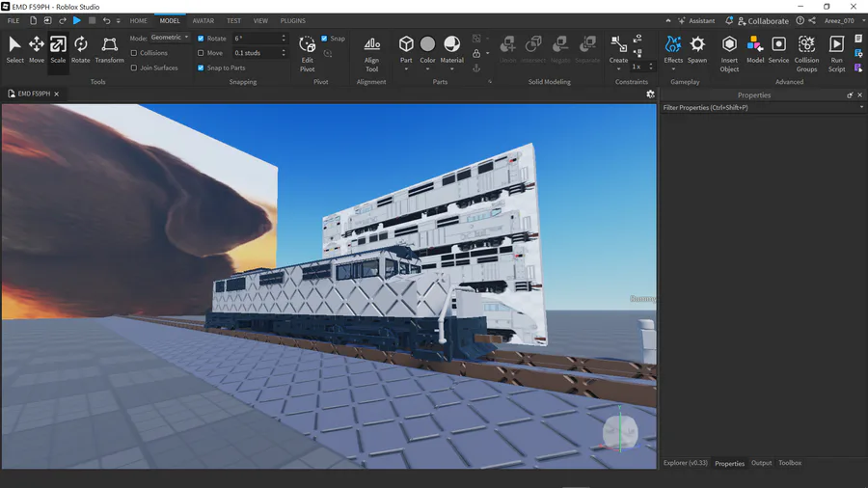Click the Collaborate button
This screenshot has width=868, height=488.
[764, 20]
